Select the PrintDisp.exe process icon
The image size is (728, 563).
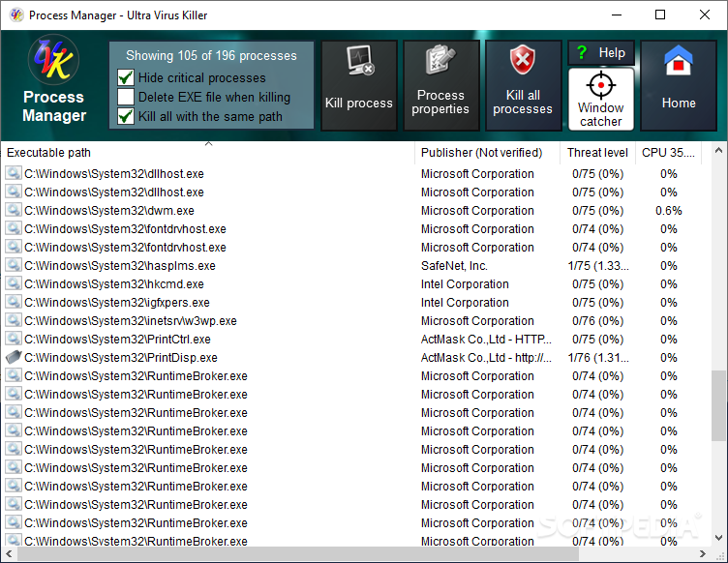click(x=14, y=357)
